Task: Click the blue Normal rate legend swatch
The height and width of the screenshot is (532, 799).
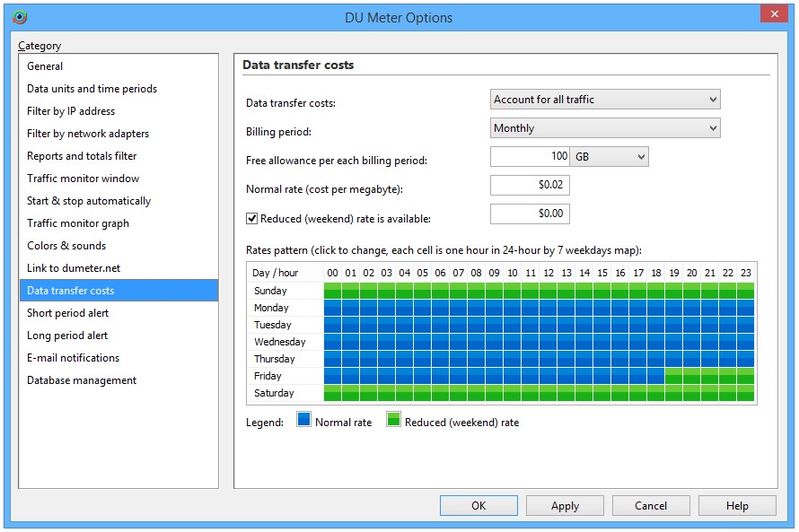Action: coord(303,420)
